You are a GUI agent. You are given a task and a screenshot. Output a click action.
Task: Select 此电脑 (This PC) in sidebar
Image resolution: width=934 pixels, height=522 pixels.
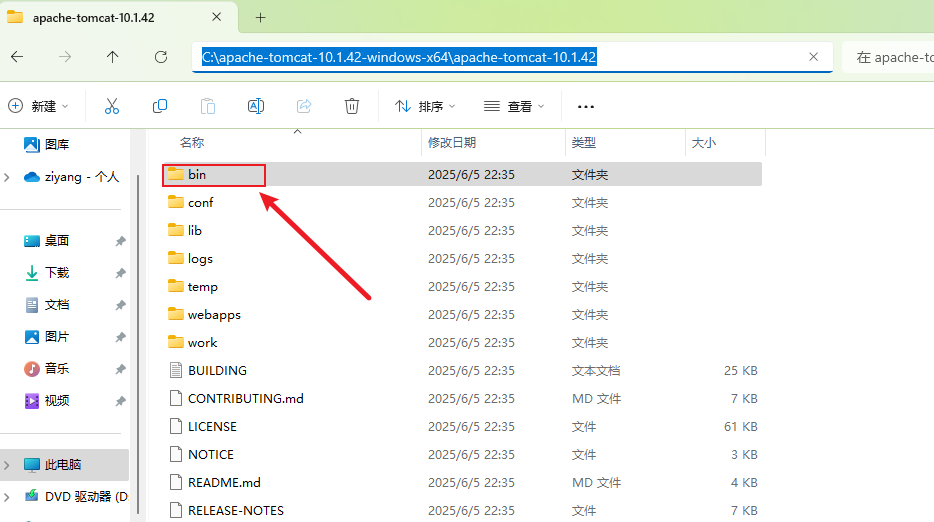click(x=63, y=465)
